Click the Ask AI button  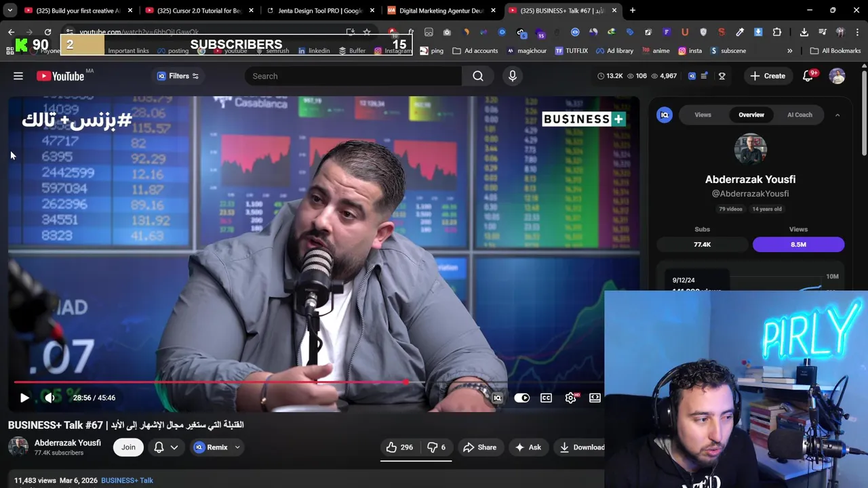click(528, 447)
